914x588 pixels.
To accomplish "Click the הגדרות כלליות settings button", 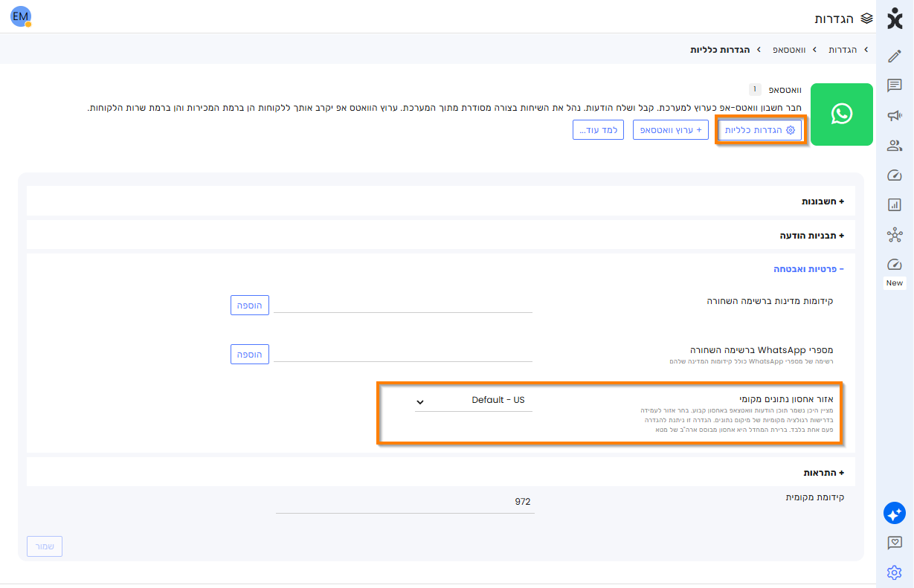I will coord(760,129).
